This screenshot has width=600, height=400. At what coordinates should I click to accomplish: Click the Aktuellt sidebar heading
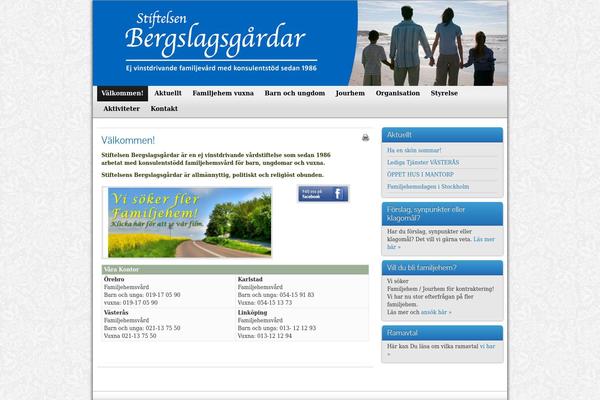pos(399,135)
